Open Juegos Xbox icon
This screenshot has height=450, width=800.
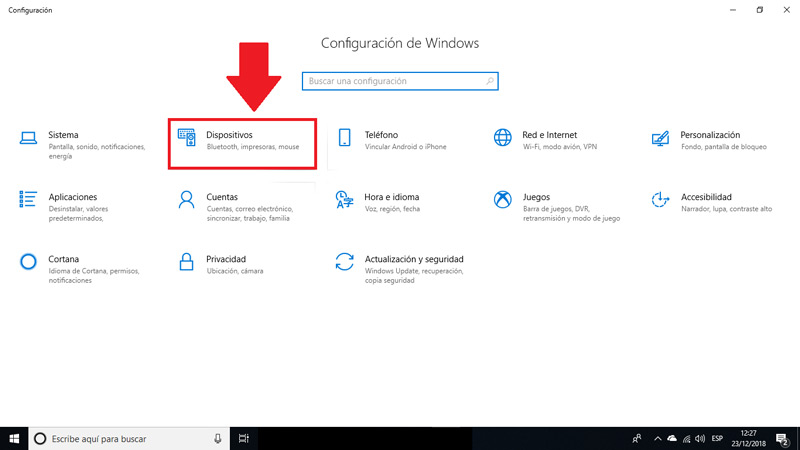coord(503,199)
